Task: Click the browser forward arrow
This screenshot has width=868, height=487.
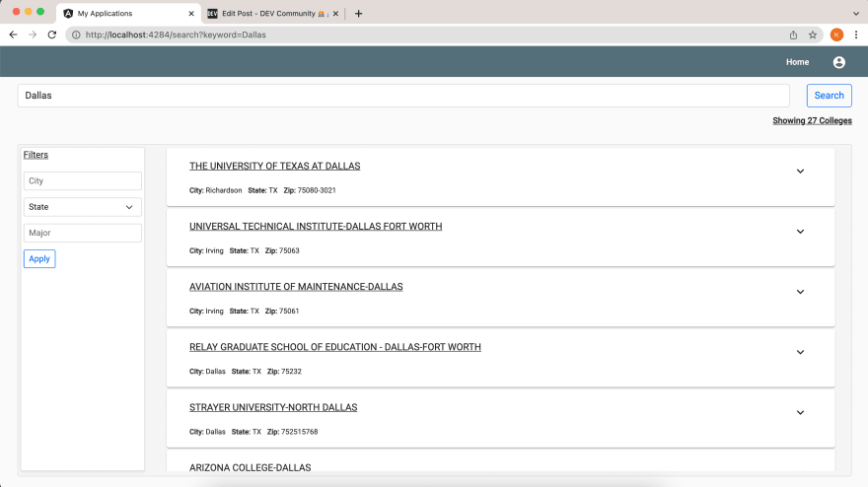Action: pyautogui.click(x=33, y=35)
